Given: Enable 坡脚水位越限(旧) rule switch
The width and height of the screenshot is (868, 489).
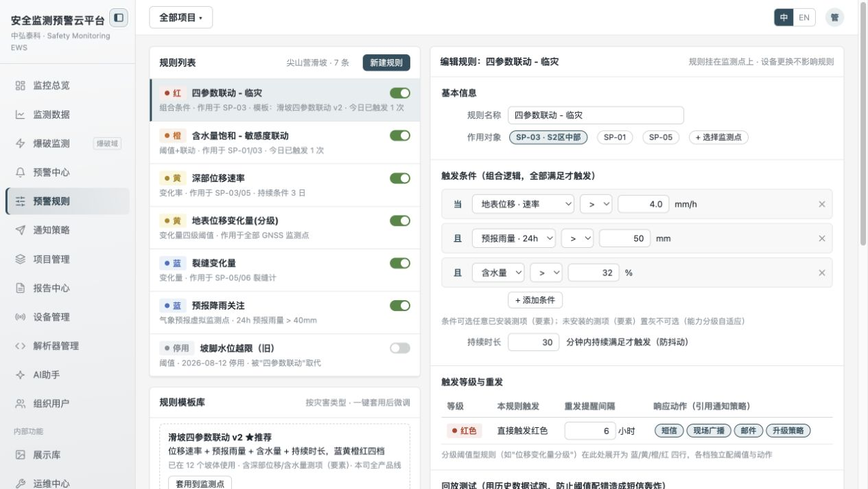Looking at the screenshot, I should point(400,348).
